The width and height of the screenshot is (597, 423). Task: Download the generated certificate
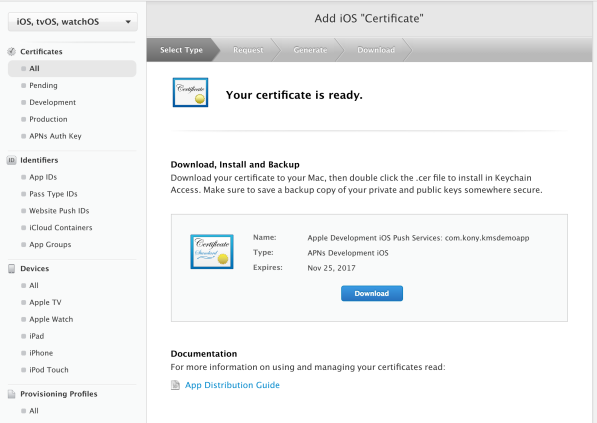[x=372, y=294]
